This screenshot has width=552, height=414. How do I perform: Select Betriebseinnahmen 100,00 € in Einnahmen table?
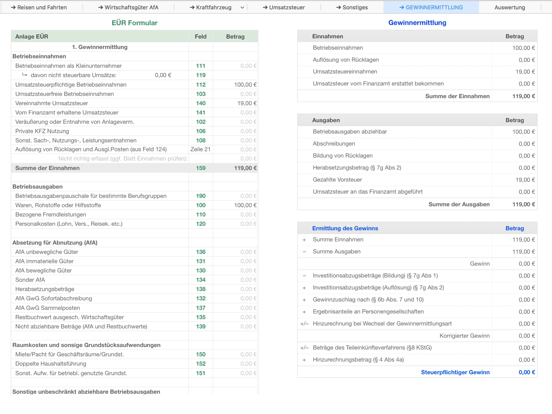pos(523,48)
